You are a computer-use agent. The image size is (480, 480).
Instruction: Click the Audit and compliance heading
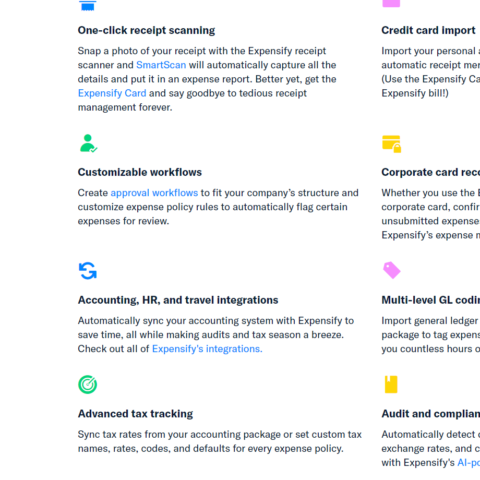point(431,414)
